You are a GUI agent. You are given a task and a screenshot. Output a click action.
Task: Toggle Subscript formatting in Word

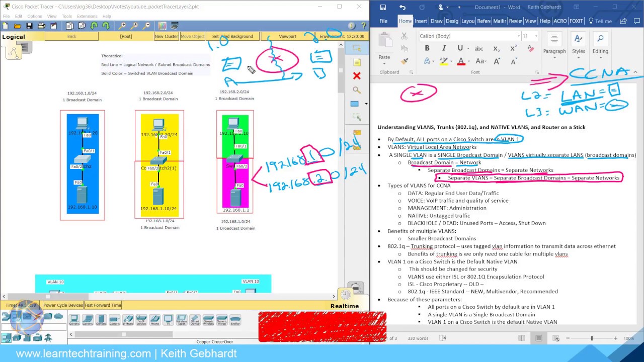point(496,48)
